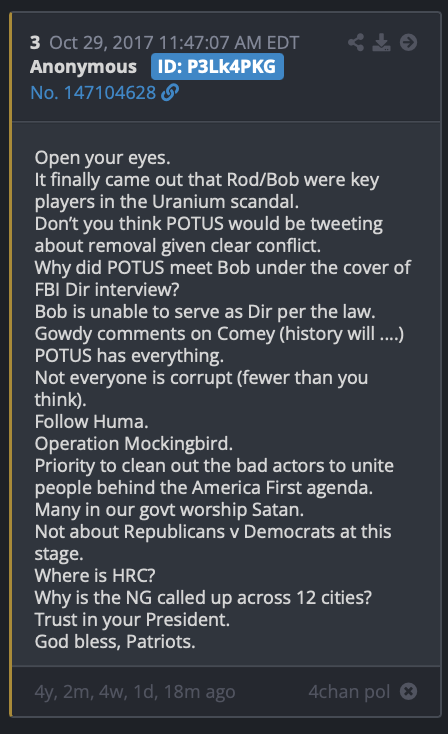
Task: Click the 'Open your eyes.' line
Action: point(103,158)
